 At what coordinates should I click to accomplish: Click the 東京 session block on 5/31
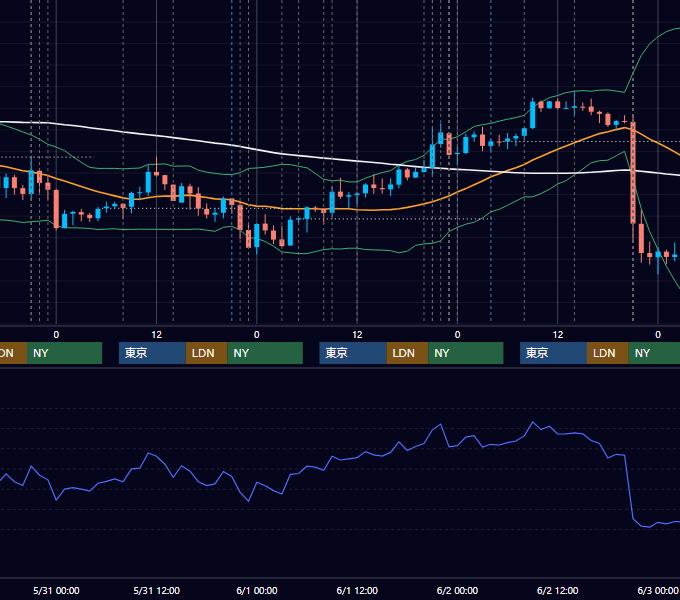(152, 353)
